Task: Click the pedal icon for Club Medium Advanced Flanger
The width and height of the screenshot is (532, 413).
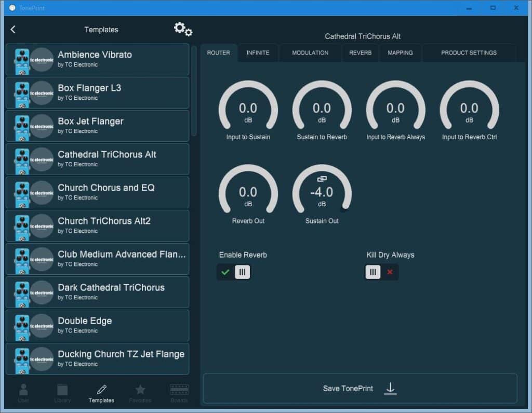Action: pyautogui.click(x=22, y=261)
